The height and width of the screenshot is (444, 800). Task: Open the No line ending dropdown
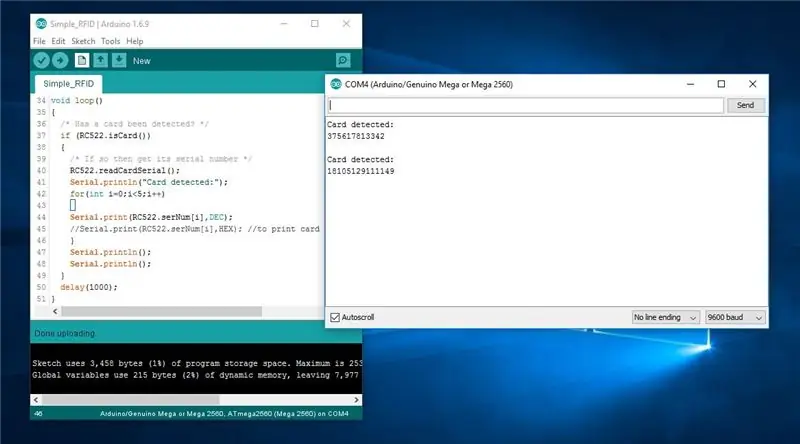665,317
